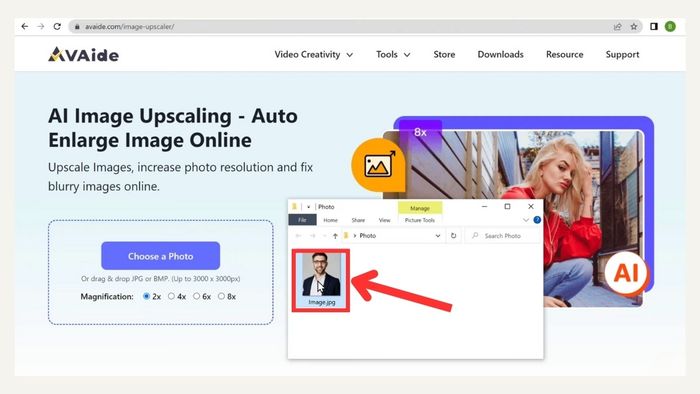Click the Manage contextual tab
The image size is (700, 394).
[x=420, y=208]
